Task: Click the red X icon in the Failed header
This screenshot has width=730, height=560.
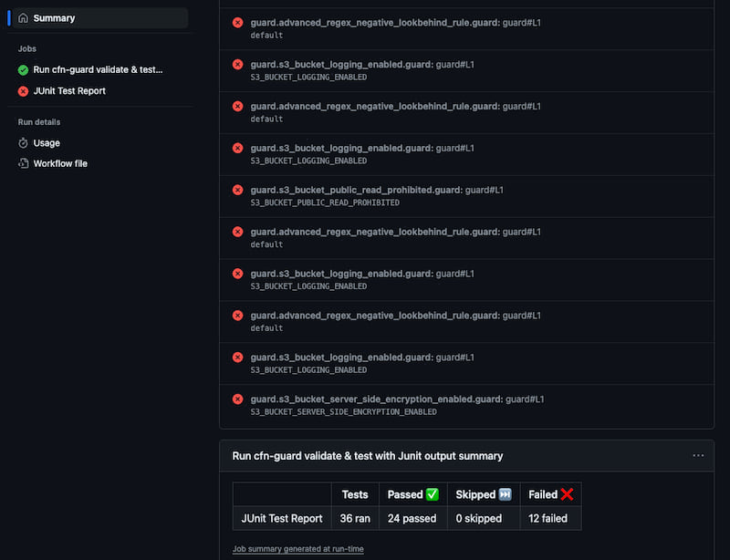Action: coord(568,494)
